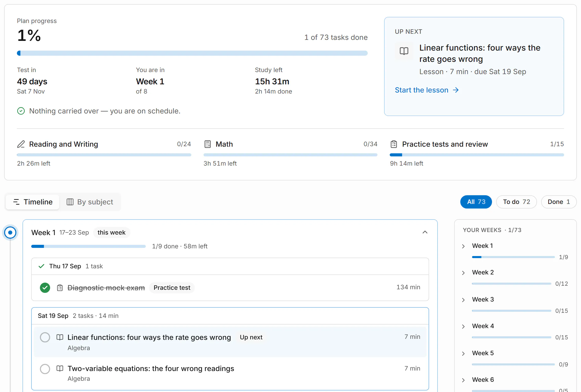Click the '3h 51m left' Math text
Image resolution: width=581 pixels, height=392 pixels.
[220, 164]
